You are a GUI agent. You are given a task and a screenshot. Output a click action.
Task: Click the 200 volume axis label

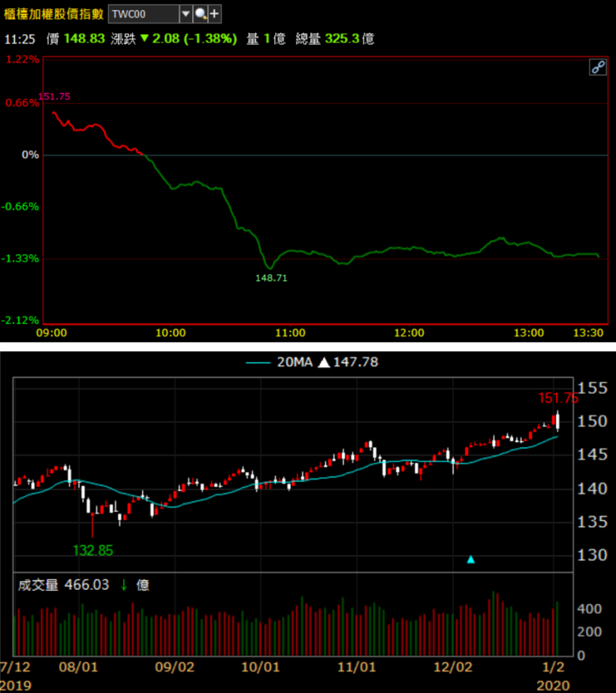pyautogui.click(x=590, y=632)
